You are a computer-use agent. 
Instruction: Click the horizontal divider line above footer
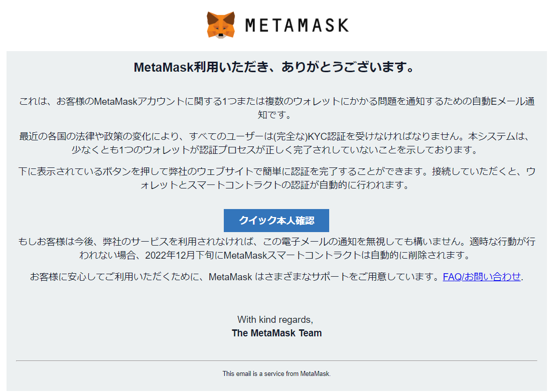click(x=276, y=361)
